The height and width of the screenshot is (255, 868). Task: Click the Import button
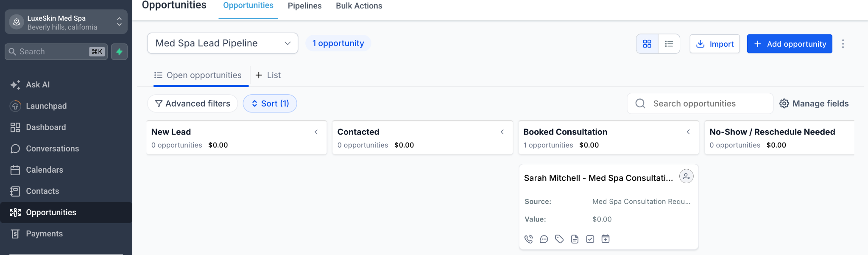click(x=715, y=44)
